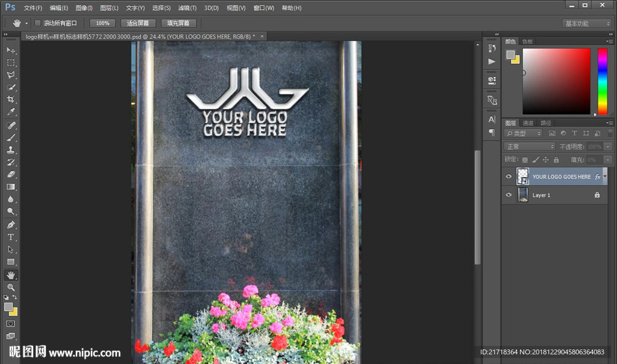Open the Actions panel play icon
Screen dimensions: 617x364
[x=492, y=61]
